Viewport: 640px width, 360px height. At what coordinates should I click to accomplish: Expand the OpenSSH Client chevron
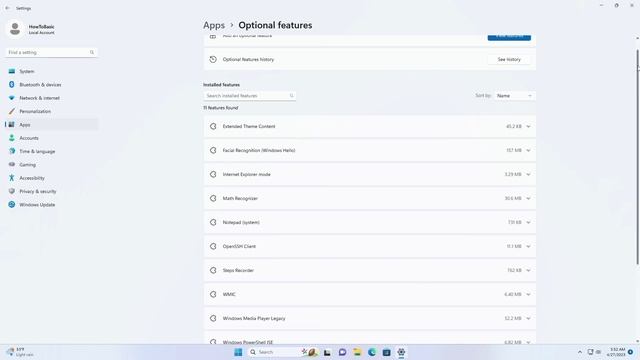[x=528, y=247]
